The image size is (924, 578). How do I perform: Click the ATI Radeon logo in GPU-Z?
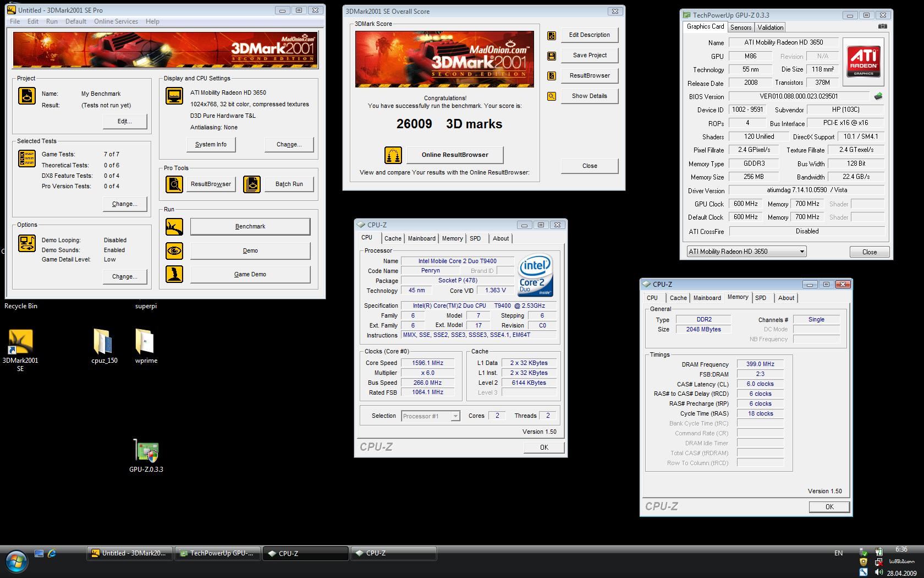(864, 61)
